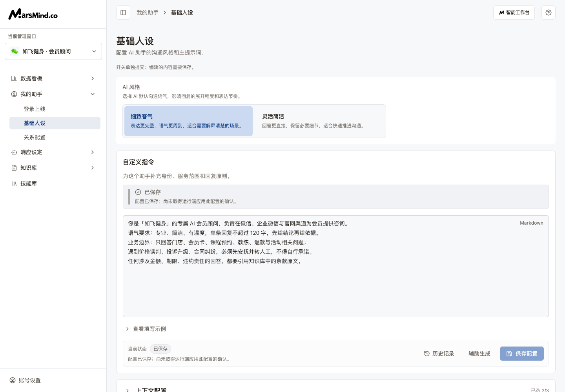Select the 细致客气 AI style option
The height and width of the screenshot is (392, 565).
coord(188,121)
